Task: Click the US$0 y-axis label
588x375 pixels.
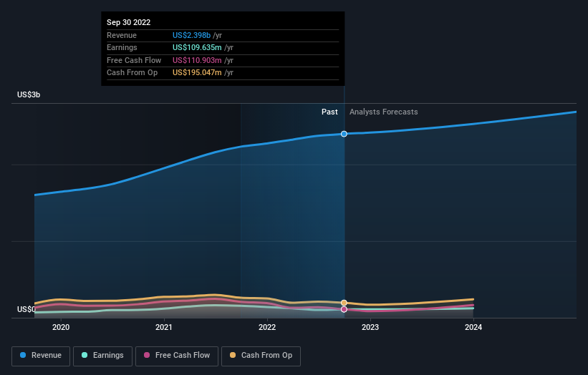Action: [x=26, y=309]
